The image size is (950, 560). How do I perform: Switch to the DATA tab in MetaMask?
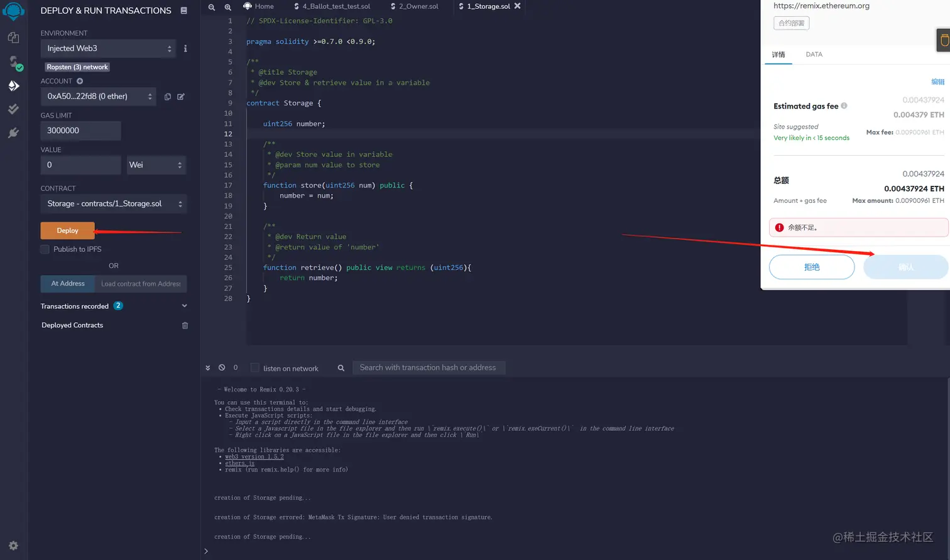[814, 55]
